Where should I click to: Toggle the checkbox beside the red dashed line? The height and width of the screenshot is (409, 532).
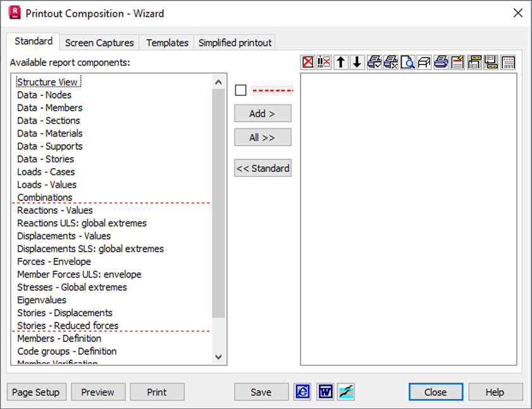[240, 90]
